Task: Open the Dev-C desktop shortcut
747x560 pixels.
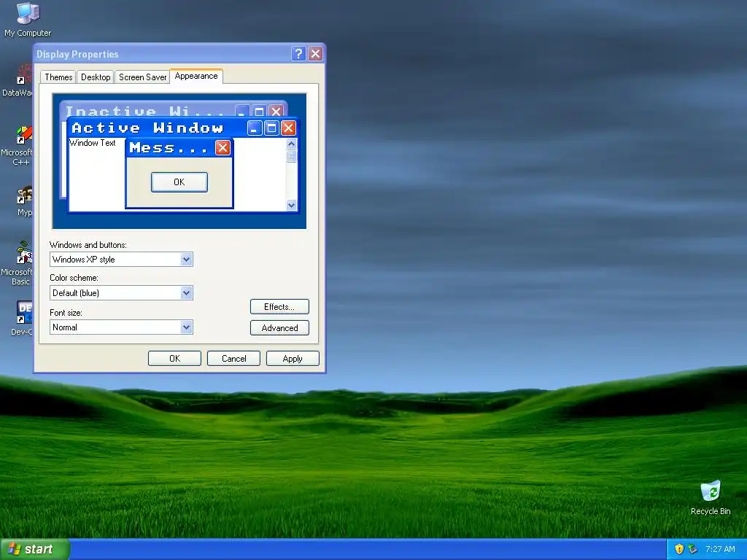Action: 21,318
